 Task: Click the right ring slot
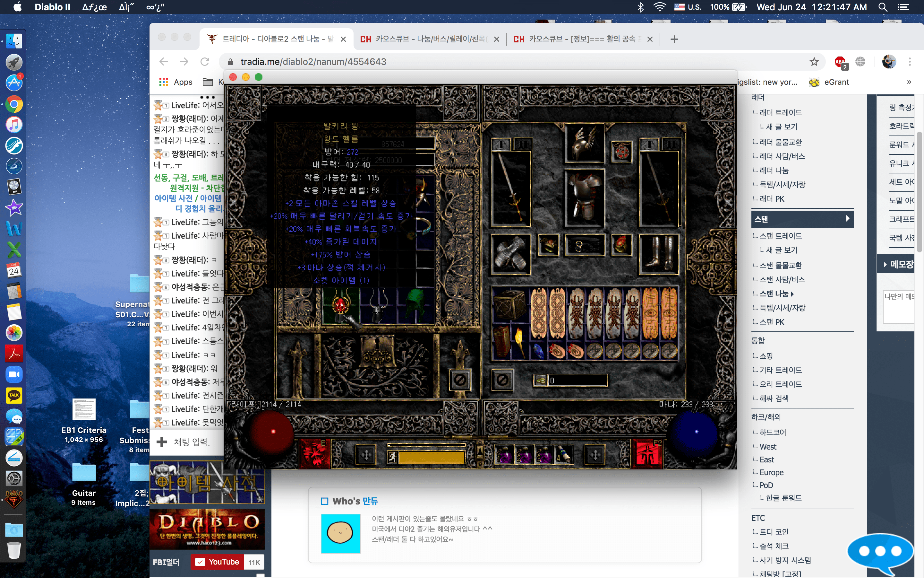pos(621,245)
